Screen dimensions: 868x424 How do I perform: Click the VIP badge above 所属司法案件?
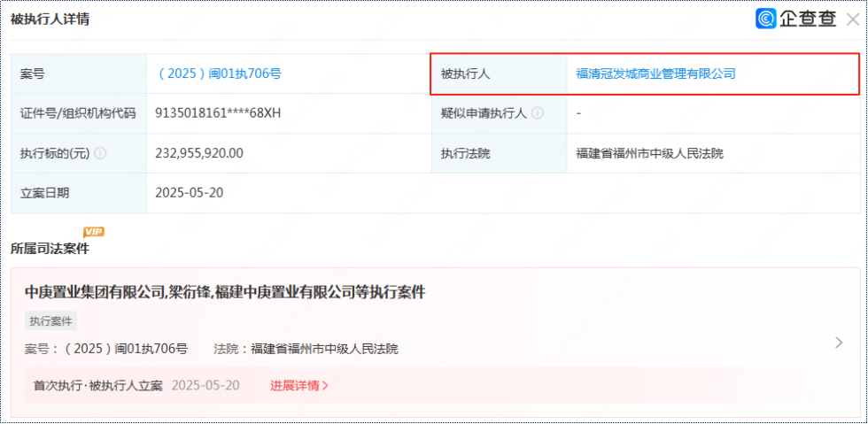coord(94,231)
